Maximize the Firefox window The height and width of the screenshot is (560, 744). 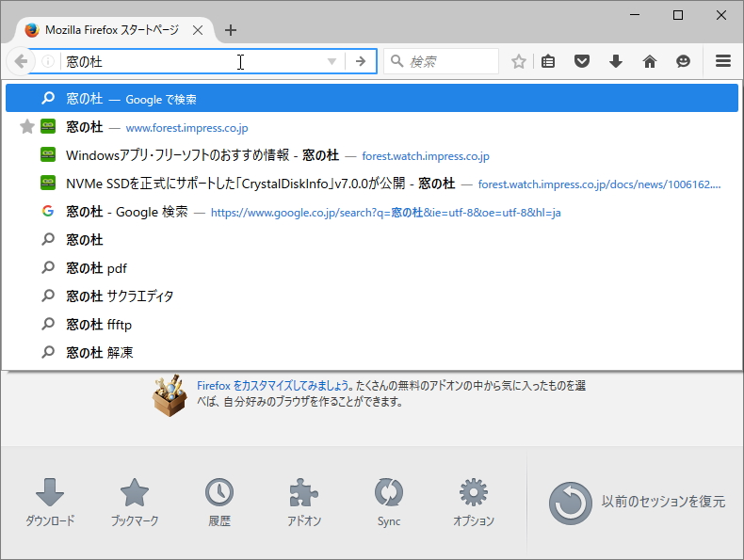[678, 15]
